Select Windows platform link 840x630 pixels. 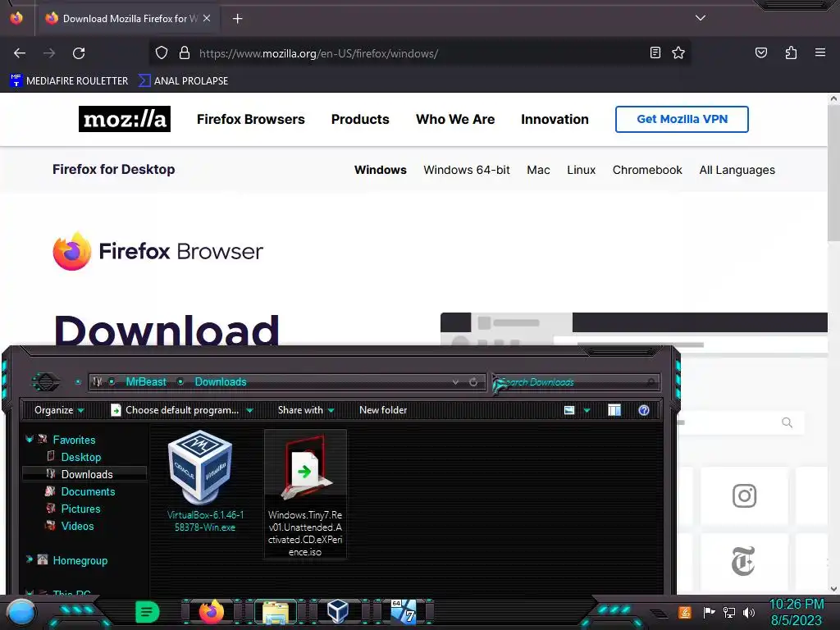(381, 170)
